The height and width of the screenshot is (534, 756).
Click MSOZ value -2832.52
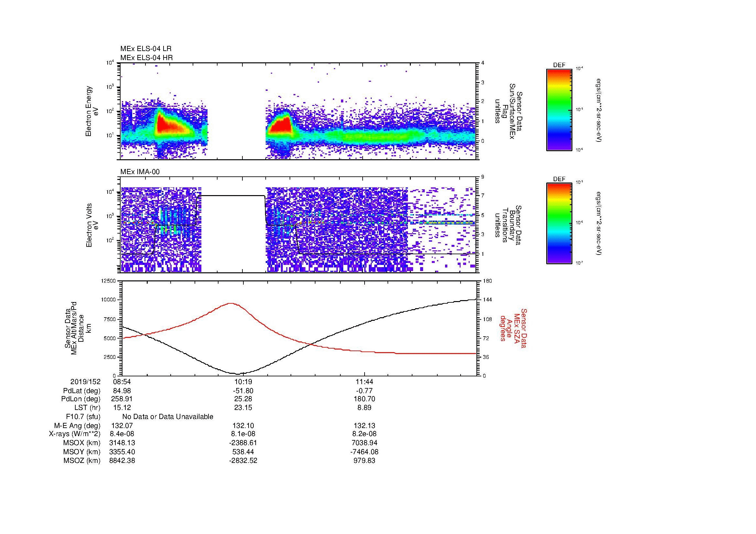pos(243,461)
